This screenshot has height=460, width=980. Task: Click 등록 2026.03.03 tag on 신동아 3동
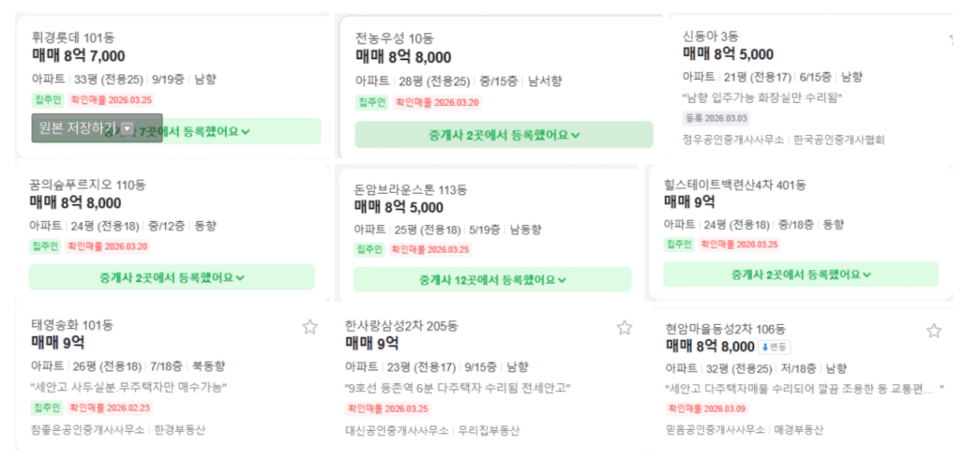click(715, 118)
